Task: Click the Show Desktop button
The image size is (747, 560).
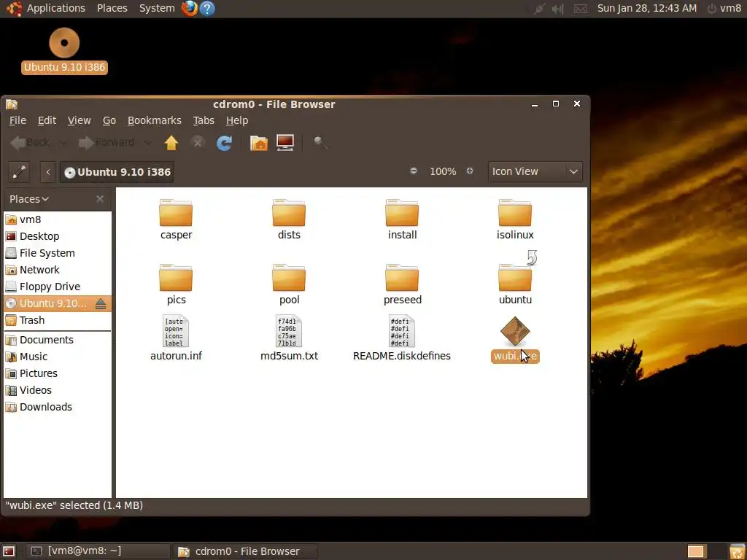Action: [9, 551]
